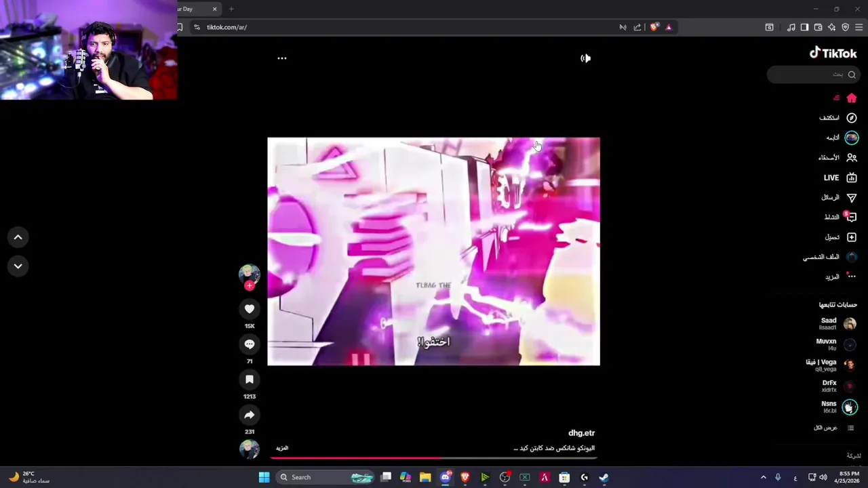Viewport: 868px width, 488px height.
Task: Open followed account Vega | فيغا
Action: pyautogui.click(x=831, y=365)
